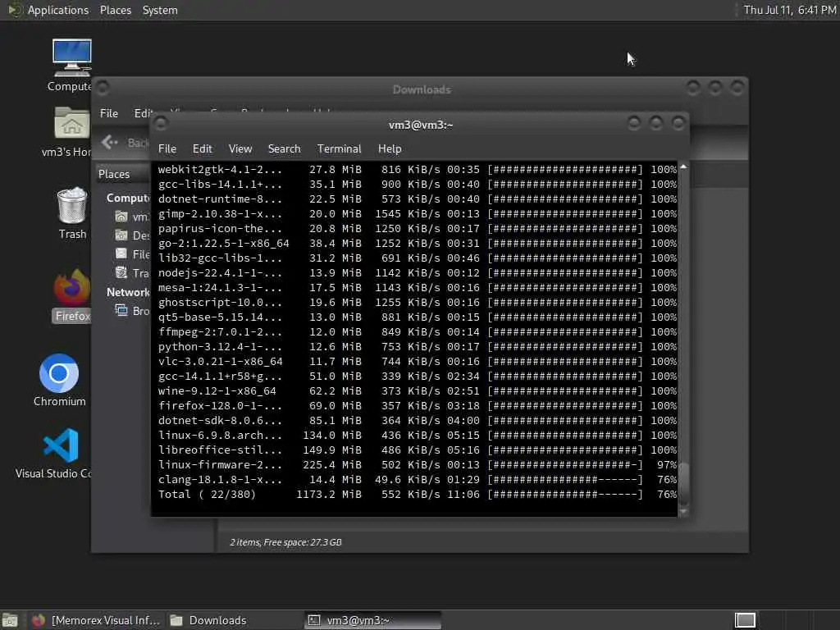Click the wine-9.12-1-x86_64 line
Image resolution: width=840 pixels, height=630 pixels.
point(418,390)
